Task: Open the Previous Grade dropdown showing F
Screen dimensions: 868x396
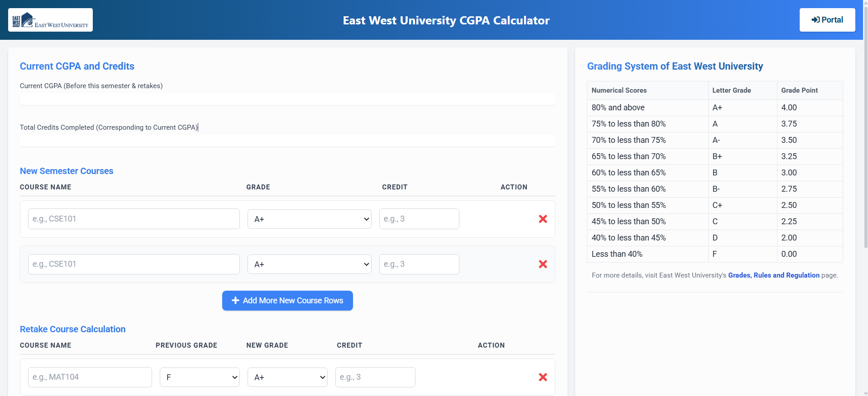Action: pos(200,377)
